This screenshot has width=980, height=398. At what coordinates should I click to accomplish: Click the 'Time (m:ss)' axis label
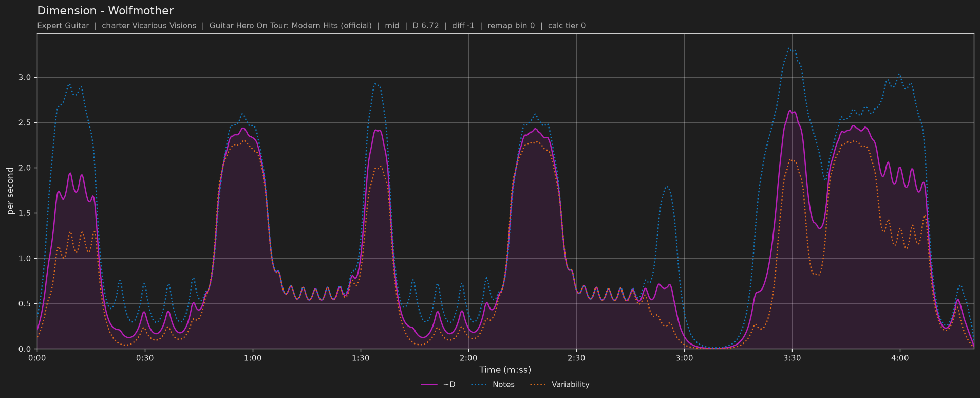pos(505,370)
